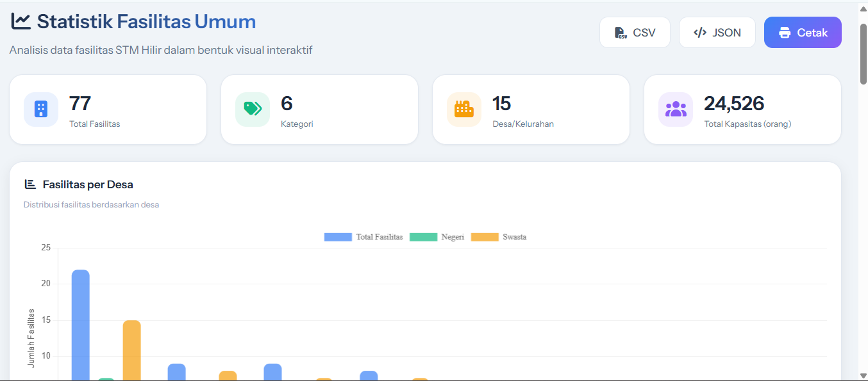Image resolution: width=868 pixels, height=381 pixels.
Task: Click the orange city icon for Desa/Kelurahan
Action: [x=464, y=109]
